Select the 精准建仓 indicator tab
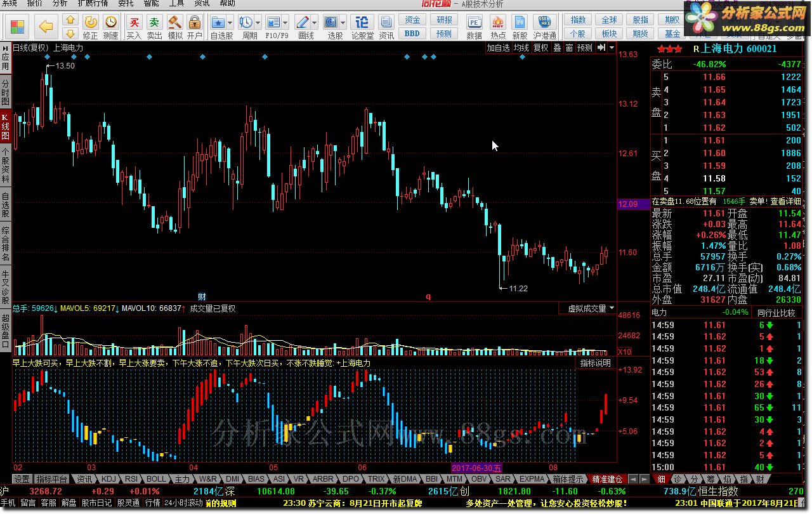812x514 pixels. point(607,479)
